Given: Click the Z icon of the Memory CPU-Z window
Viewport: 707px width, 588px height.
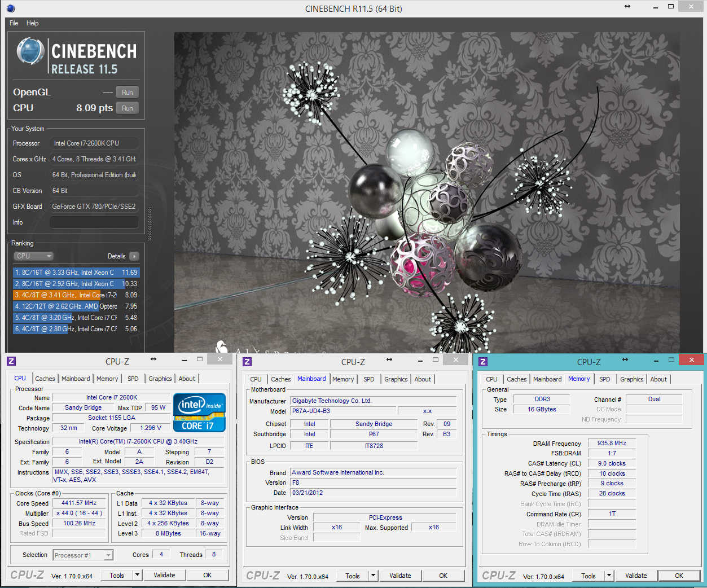Looking at the screenshot, I should (483, 362).
